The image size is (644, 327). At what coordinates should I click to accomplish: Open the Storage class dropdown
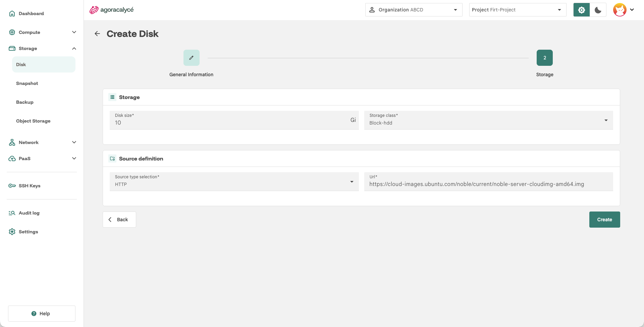point(488,120)
